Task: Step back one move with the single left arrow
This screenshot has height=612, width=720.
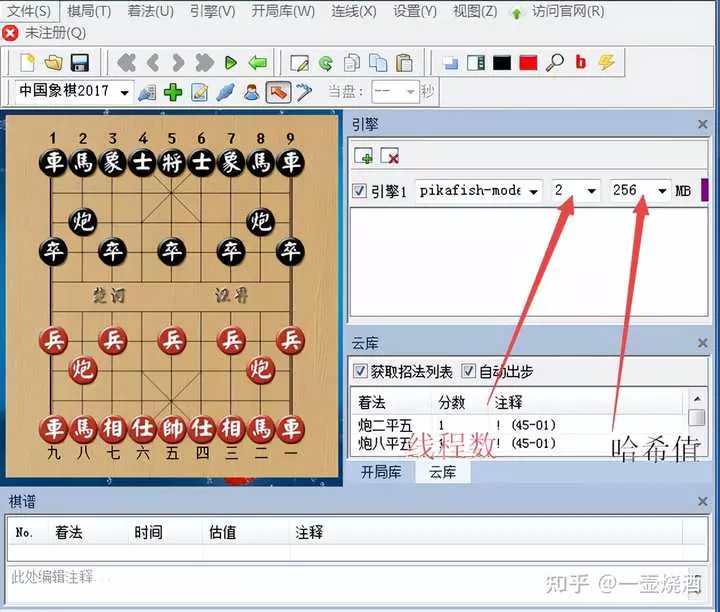Action: [x=153, y=63]
